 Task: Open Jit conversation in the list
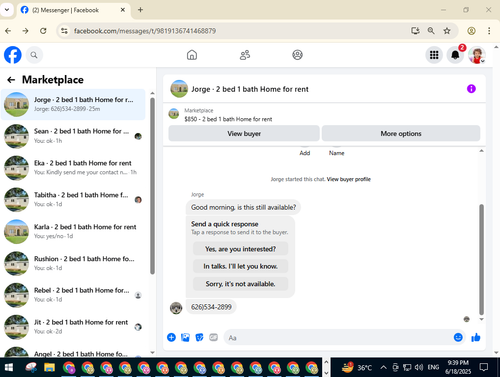click(73, 327)
